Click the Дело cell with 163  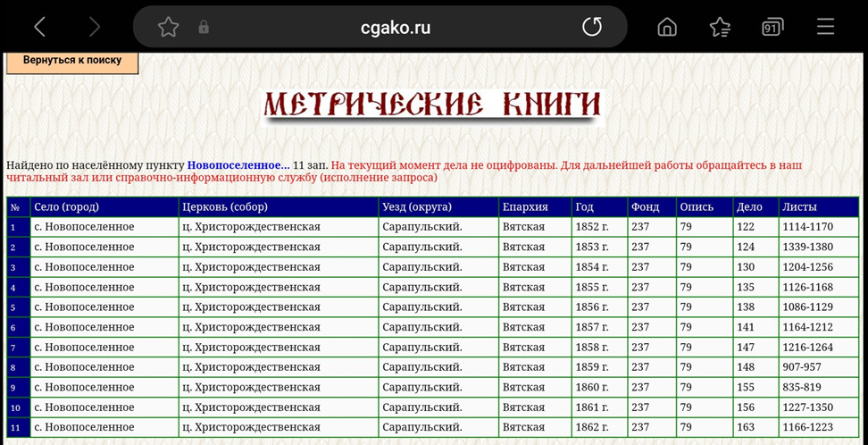(746, 427)
